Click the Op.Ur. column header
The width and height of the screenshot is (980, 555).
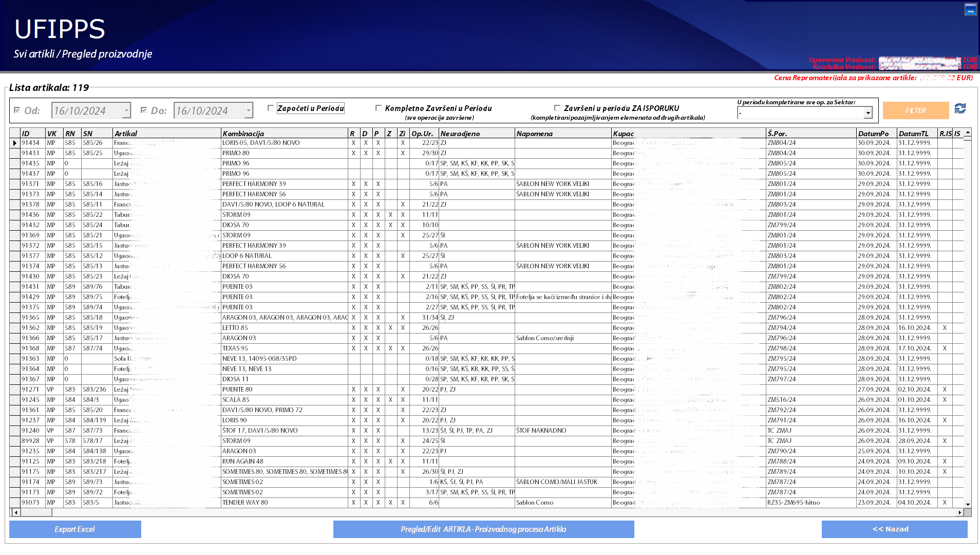point(424,134)
